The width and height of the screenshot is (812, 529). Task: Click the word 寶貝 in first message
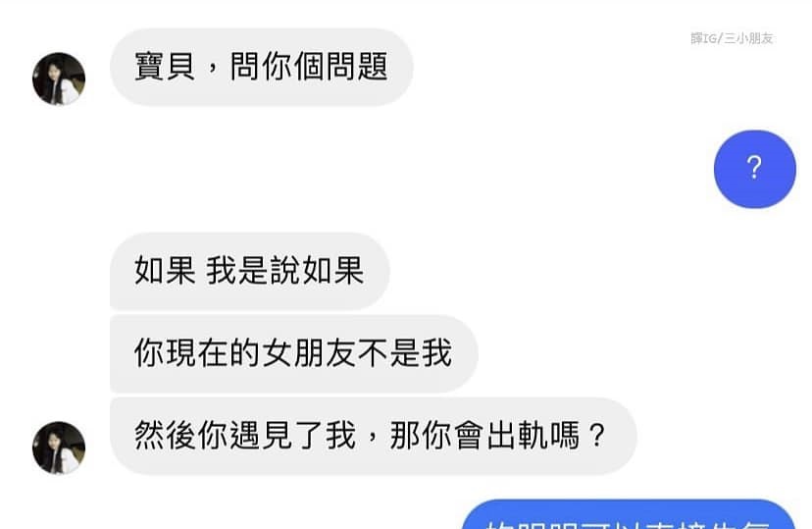[x=165, y=67]
